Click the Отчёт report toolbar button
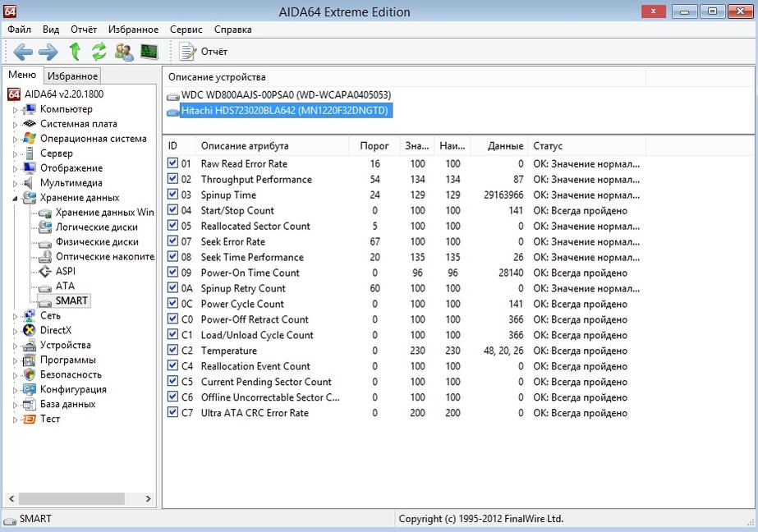758x532 pixels. 203,51
